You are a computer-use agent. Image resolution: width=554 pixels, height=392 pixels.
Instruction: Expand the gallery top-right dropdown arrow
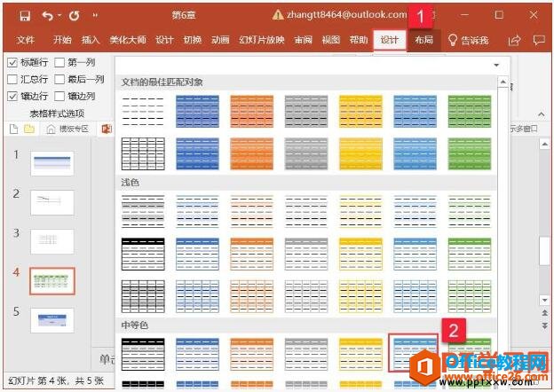coord(496,65)
